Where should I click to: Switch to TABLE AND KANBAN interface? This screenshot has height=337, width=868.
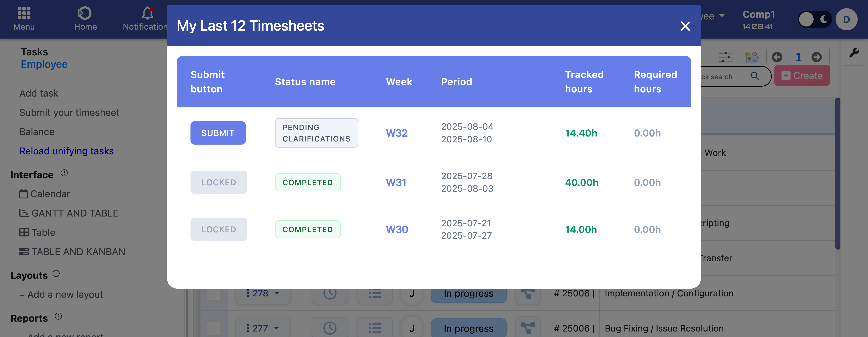click(x=72, y=251)
